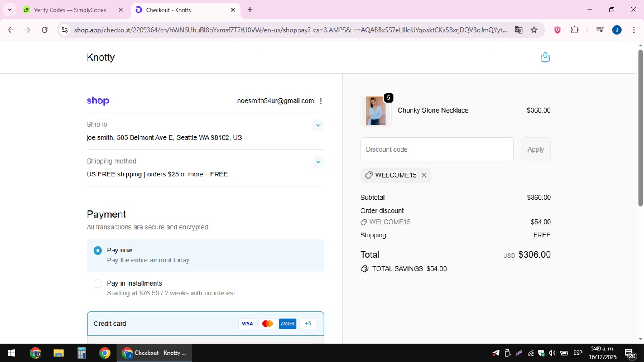
Task: Open the Chrome profile J avatar
Action: [x=617, y=30]
